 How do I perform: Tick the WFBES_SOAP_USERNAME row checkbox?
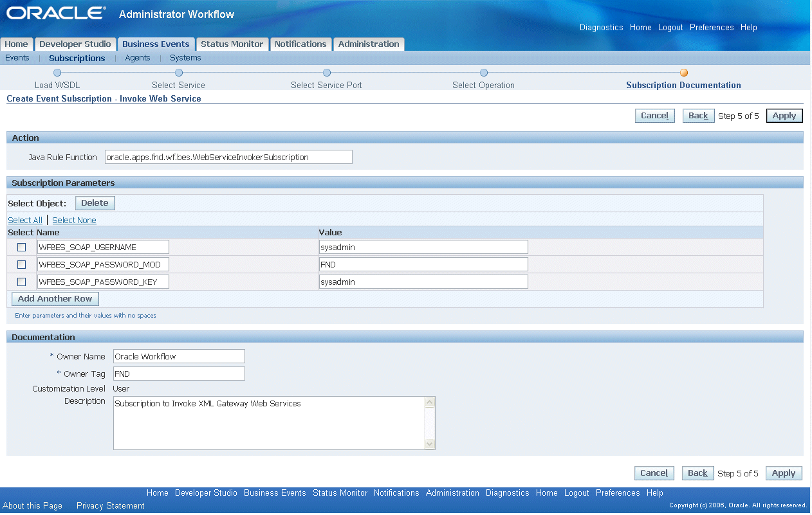point(22,247)
